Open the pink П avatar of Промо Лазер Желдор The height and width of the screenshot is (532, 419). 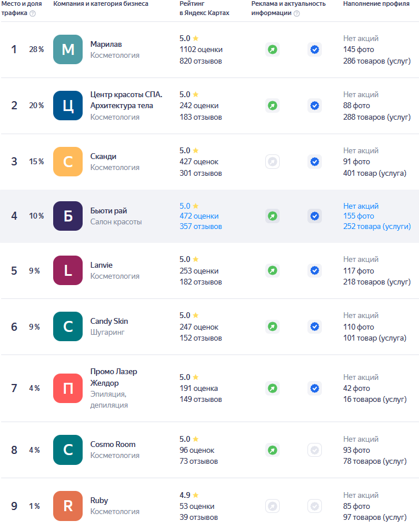pos(68,389)
